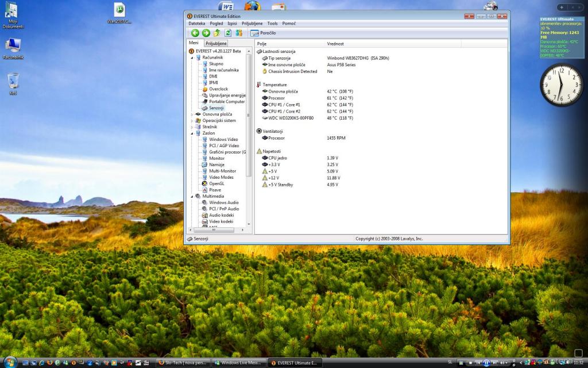Select Multi-Monitor in the tree
This screenshot has width=588, height=368.
(x=219, y=171)
